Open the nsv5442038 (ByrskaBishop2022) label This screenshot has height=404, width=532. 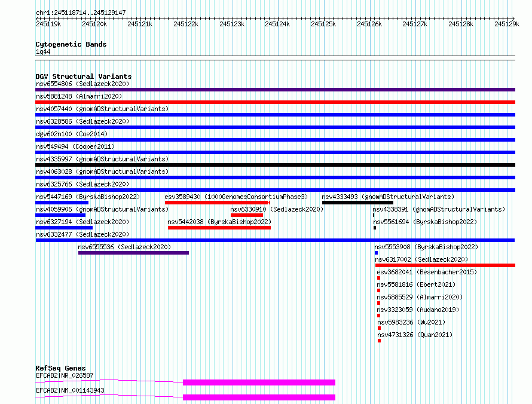point(219,222)
